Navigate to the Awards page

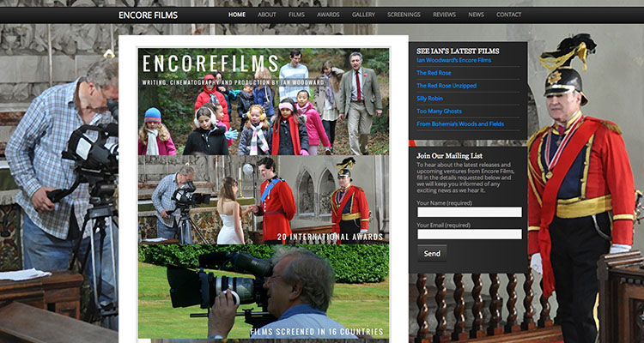328,15
